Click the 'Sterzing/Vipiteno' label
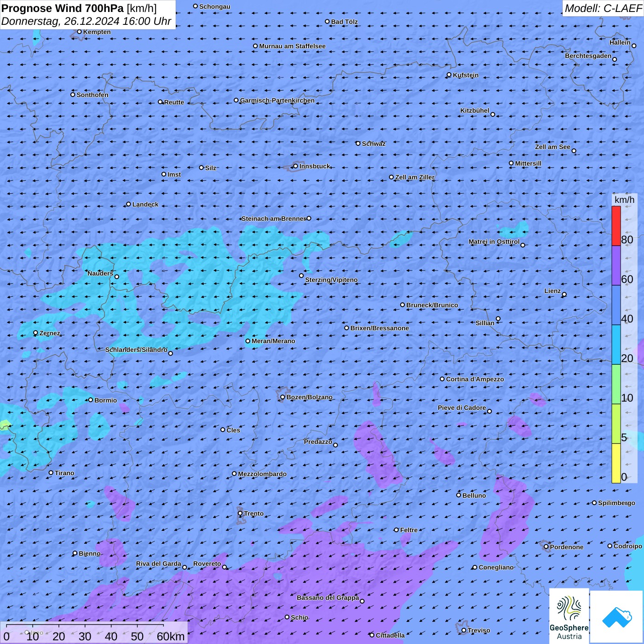644x644 pixels. tap(331, 280)
